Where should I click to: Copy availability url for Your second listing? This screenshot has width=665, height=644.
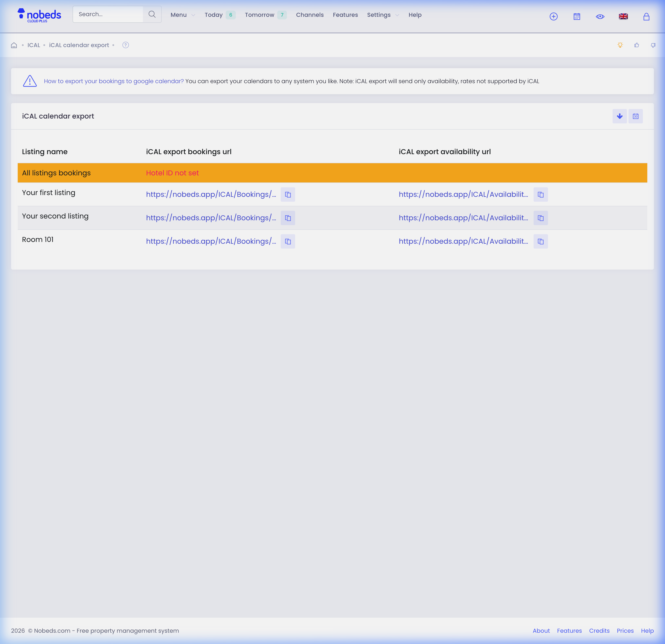click(x=540, y=218)
